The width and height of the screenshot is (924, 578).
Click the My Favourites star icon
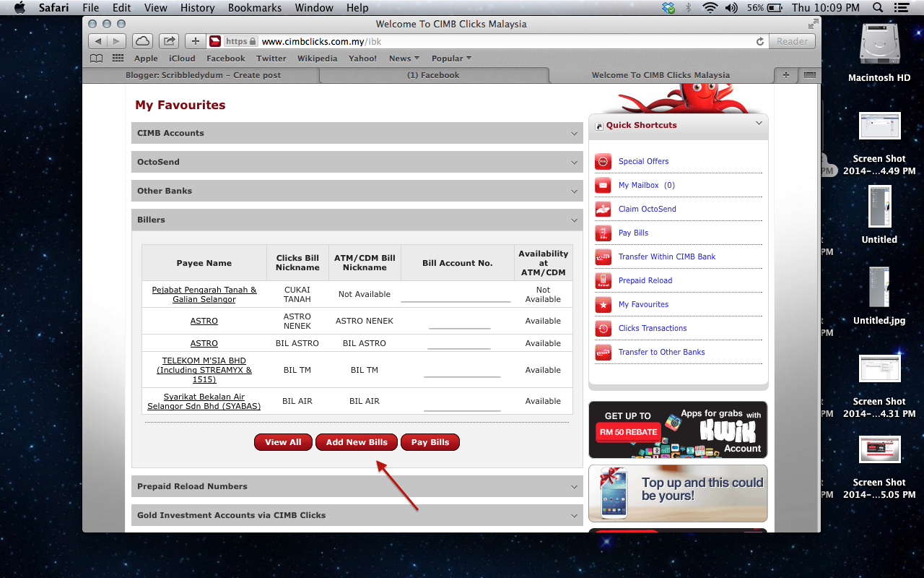pyautogui.click(x=603, y=305)
